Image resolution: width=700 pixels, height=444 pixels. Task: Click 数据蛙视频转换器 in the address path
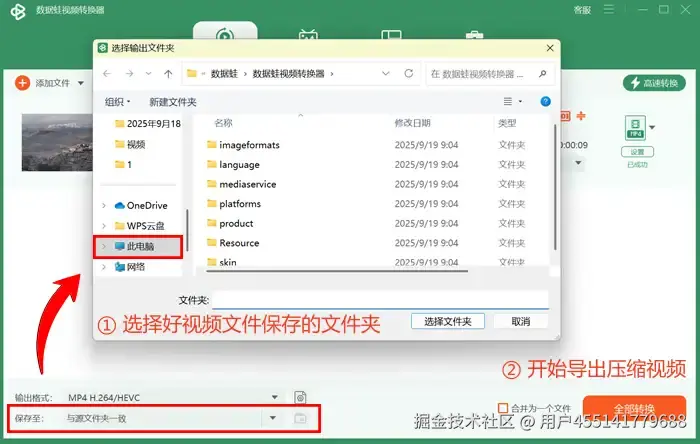[x=288, y=74]
